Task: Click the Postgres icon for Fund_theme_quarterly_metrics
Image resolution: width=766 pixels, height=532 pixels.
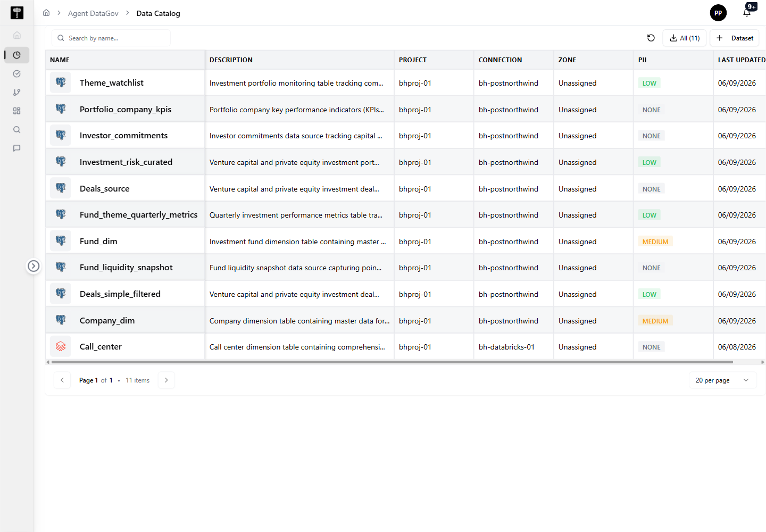Action: pos(61,214)
